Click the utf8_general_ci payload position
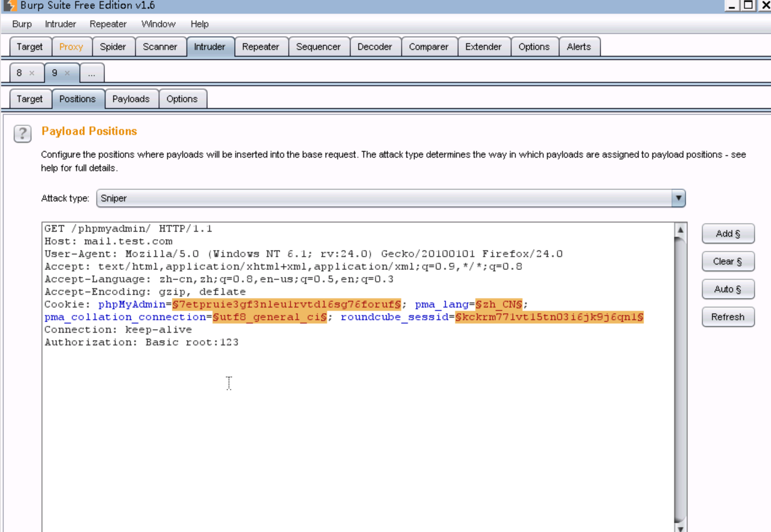Image resolution: width=771 pixels, height=532 pixels. 270,317
